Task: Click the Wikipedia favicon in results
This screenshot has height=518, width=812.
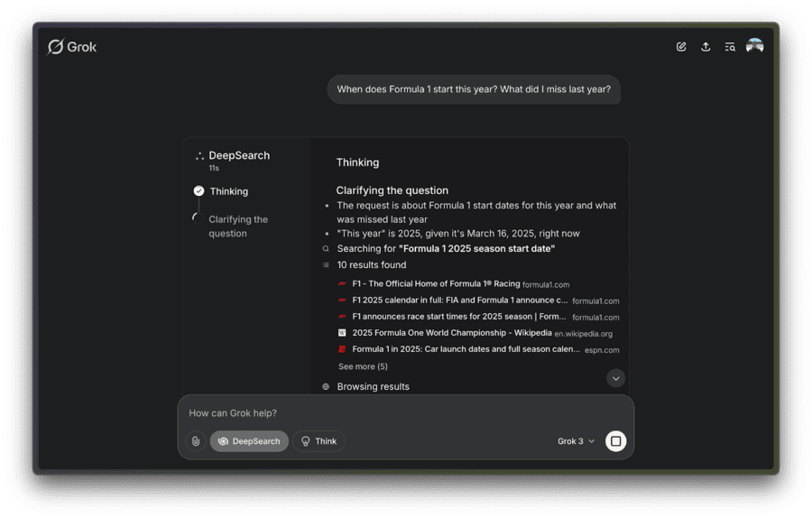Action: point(342,333)
